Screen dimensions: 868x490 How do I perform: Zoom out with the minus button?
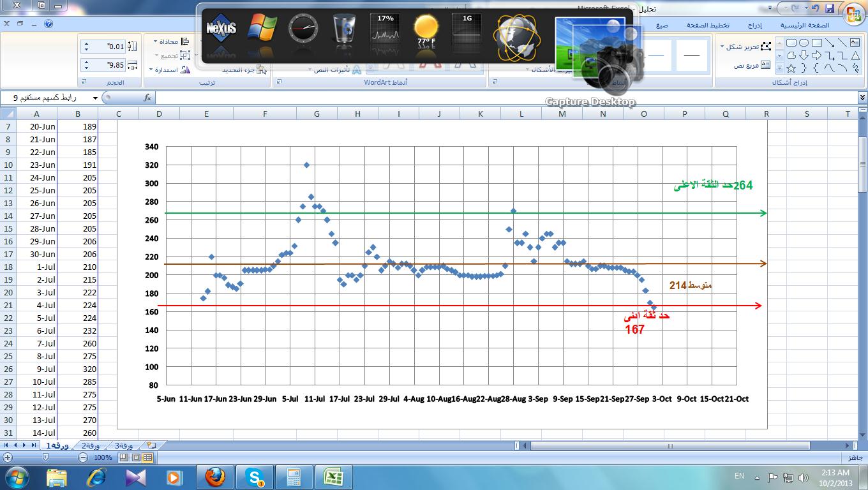pos(83,457)
